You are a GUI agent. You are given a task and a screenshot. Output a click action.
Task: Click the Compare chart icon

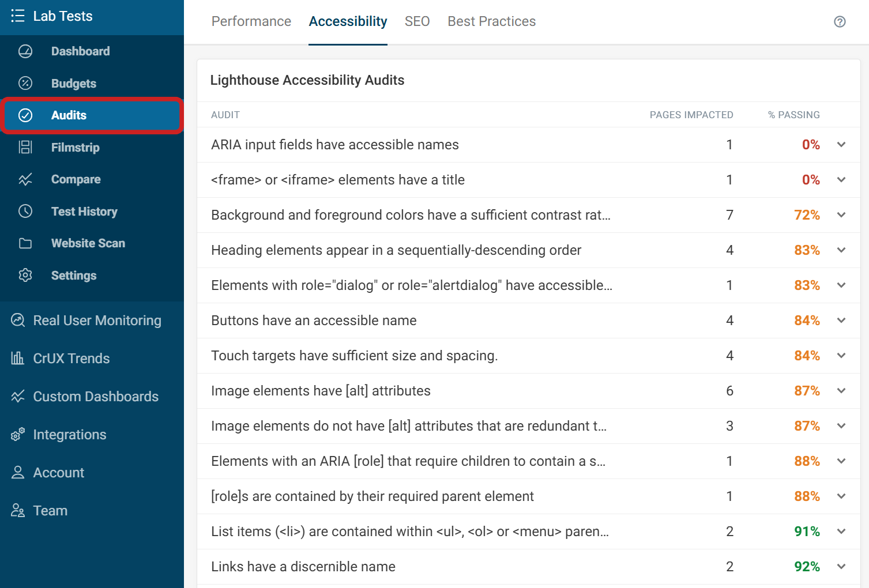pos(25,179)
